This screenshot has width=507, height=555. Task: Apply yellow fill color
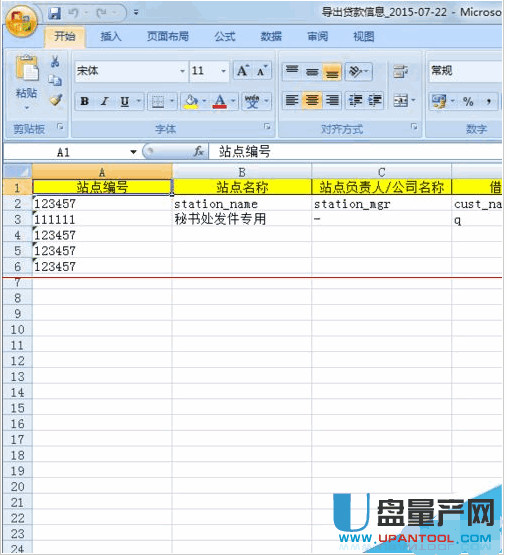(191, 102)
